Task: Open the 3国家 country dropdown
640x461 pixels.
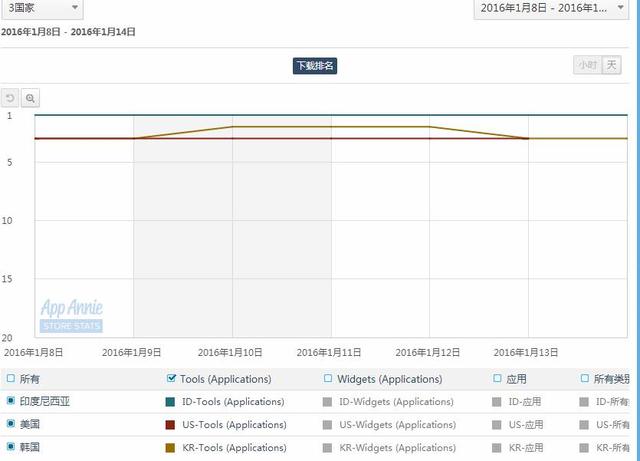Action: 41,8
